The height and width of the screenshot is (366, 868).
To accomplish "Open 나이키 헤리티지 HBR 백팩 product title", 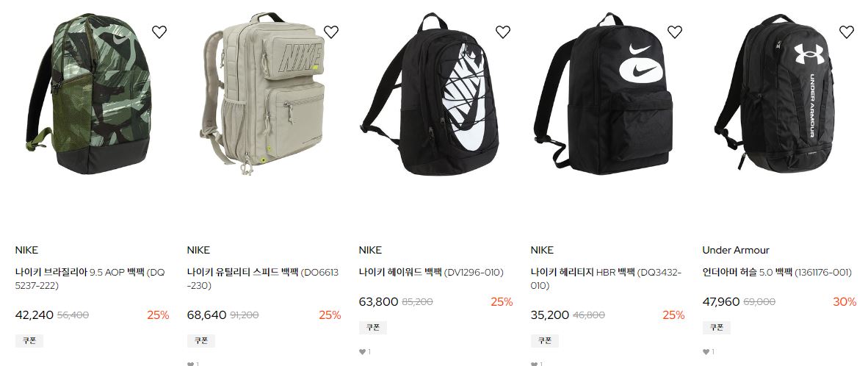I will pyautogui.click(x=606, y=279).
